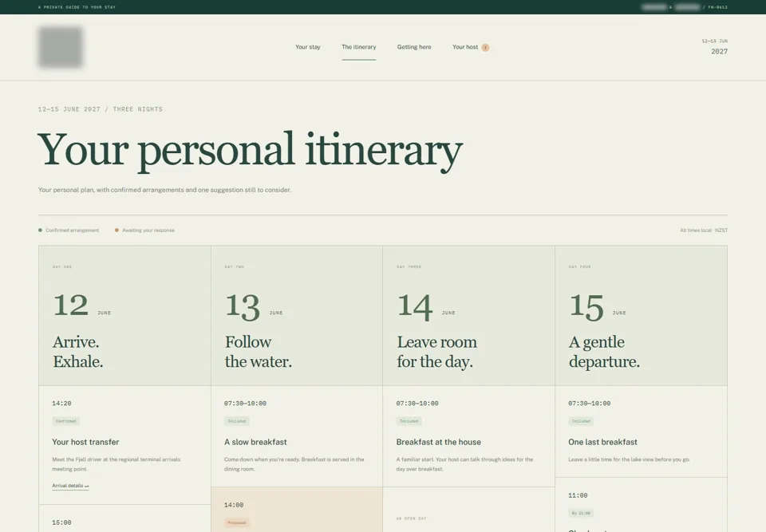Click the AN OPEN DAY label
The width and height of the screenshot is (766, 532).
click(412, 518)
